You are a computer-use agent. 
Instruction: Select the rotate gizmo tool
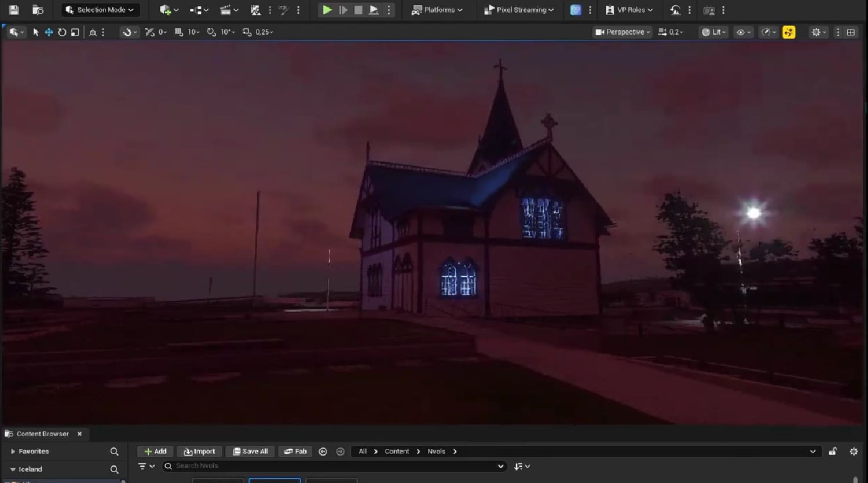62,32
